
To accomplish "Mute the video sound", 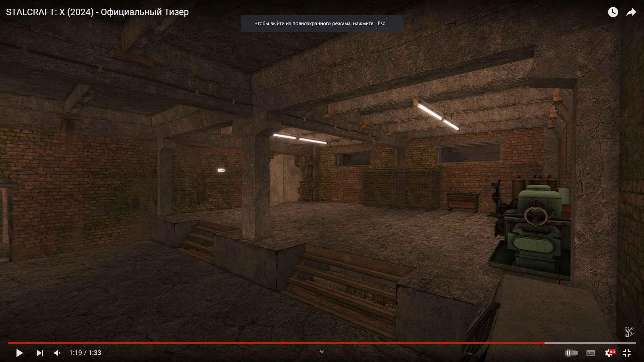I will (57, 353).
